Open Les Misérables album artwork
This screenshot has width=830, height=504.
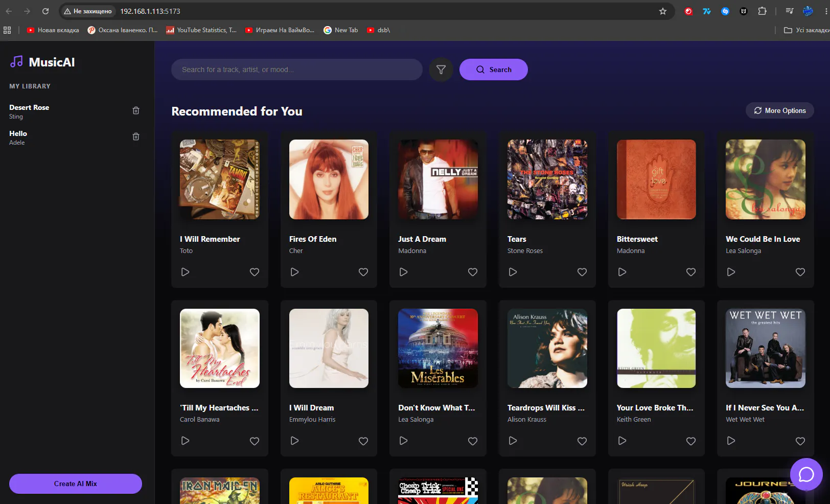[x=438, y=348]
